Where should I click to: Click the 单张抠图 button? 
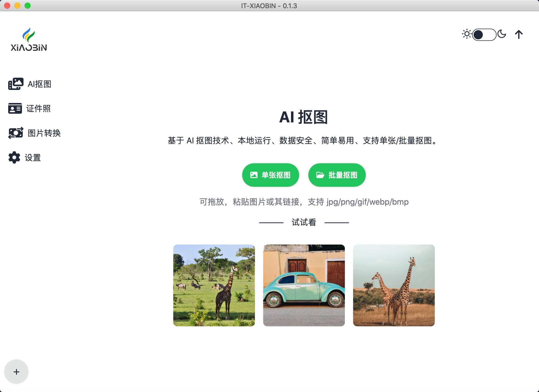tap(270, 175)
